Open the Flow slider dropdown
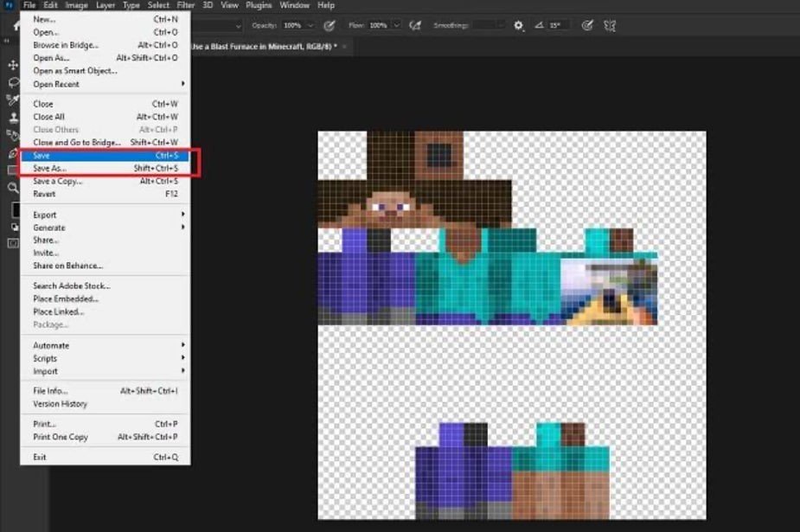 click(396, 25)
